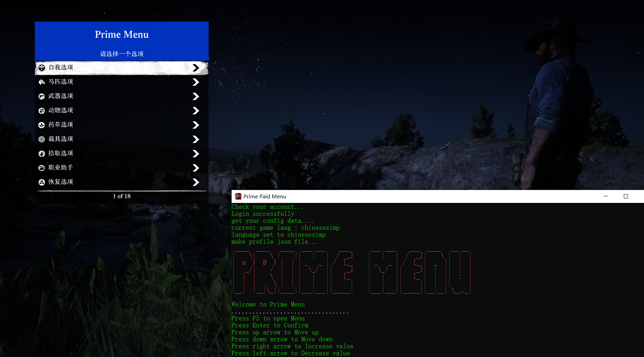This screenshot has width=644, height=357.
Task: Expand the 药草选项 arrow
Action: coord(196,125)
